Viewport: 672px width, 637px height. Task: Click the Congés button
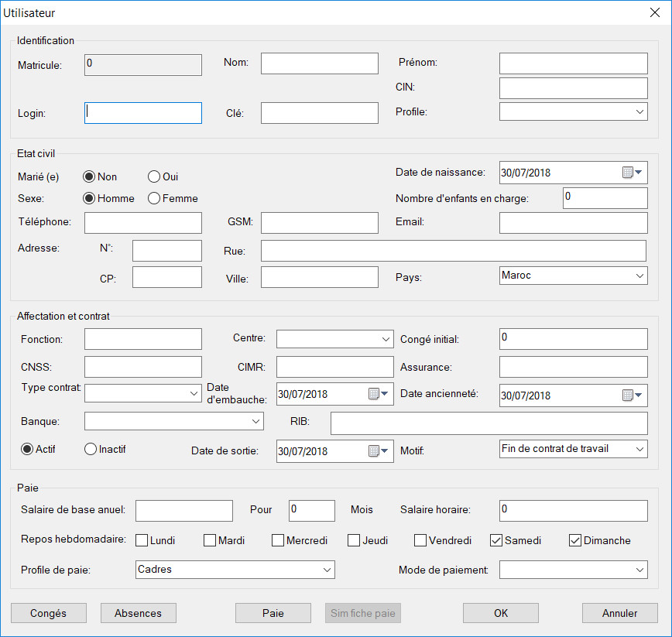click(x=48, y=613)
